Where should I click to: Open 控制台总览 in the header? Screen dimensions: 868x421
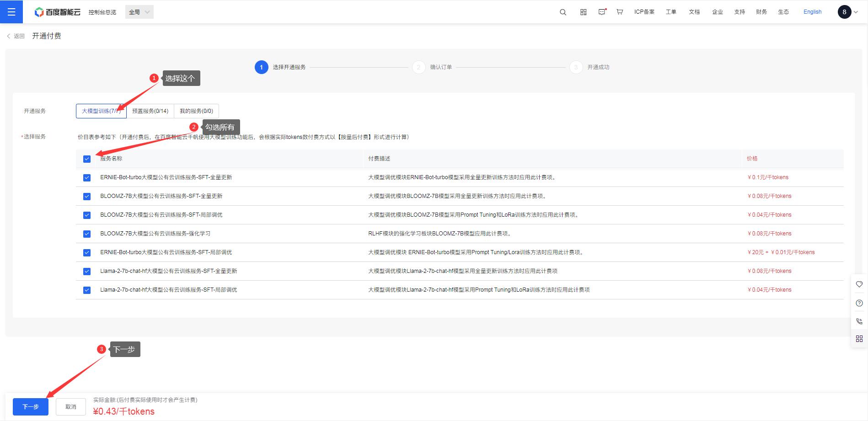point(102,12)
